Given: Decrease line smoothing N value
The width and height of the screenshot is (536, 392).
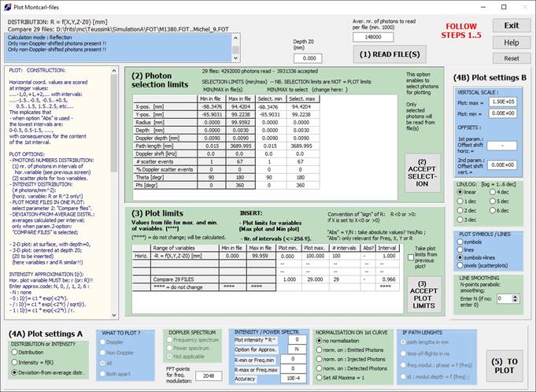Looking at the screenshot, I should (x=516, y=301).
